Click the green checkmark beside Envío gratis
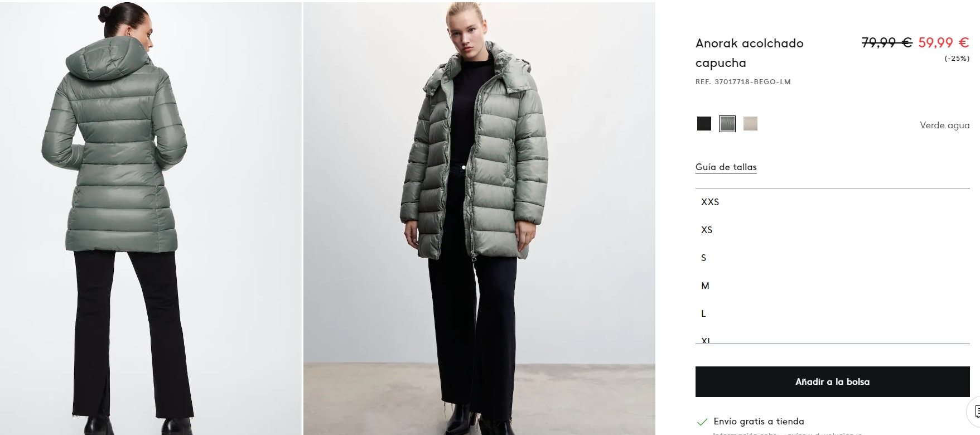Screen dimensions: 980x435 [702, 422]
